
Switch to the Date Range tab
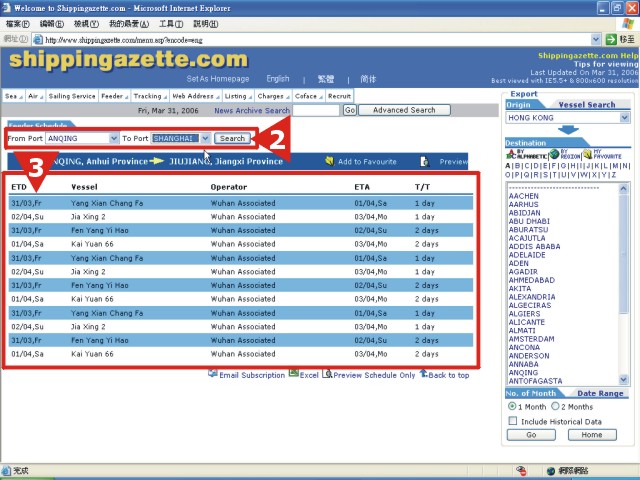coord(600,393)
